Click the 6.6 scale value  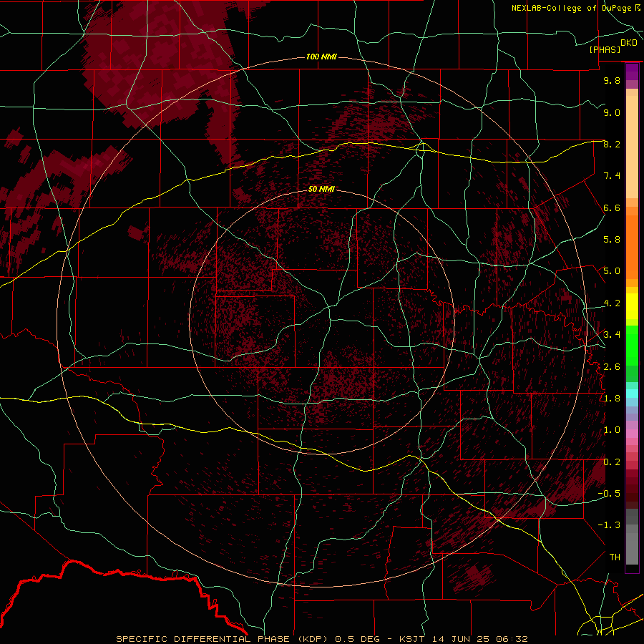pyautogui.click(x=612, y=208)
